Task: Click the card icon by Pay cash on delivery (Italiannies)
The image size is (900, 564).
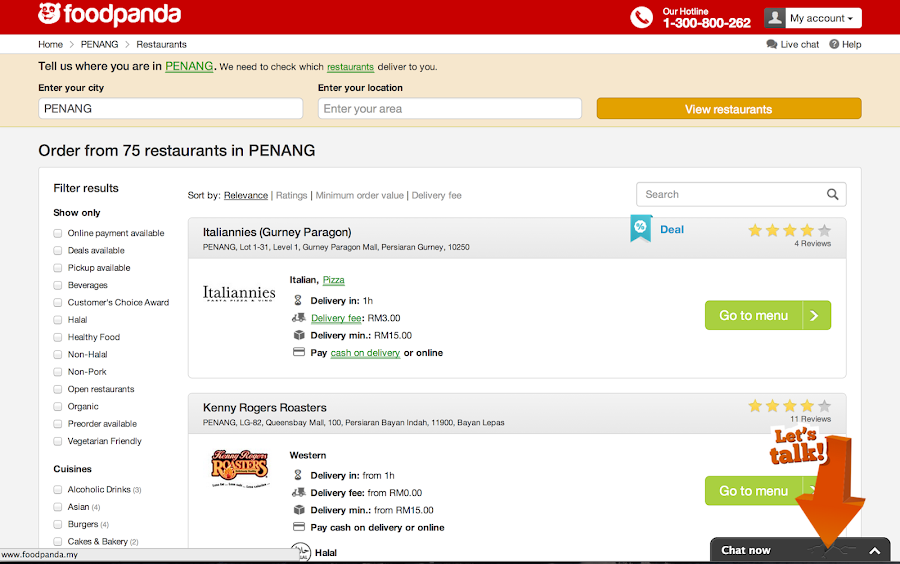Action: 299,352
